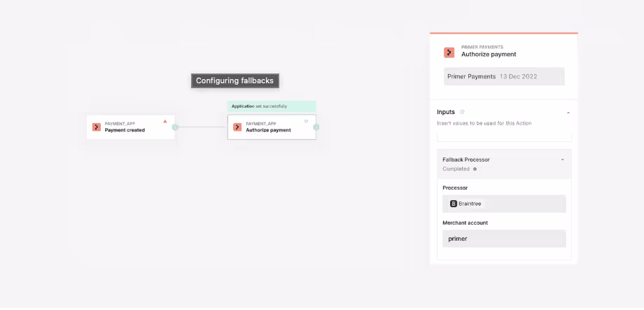Click the green status icon beside Inputs
This screenshot has width=644, height=310.
click(x=462, y=112)
